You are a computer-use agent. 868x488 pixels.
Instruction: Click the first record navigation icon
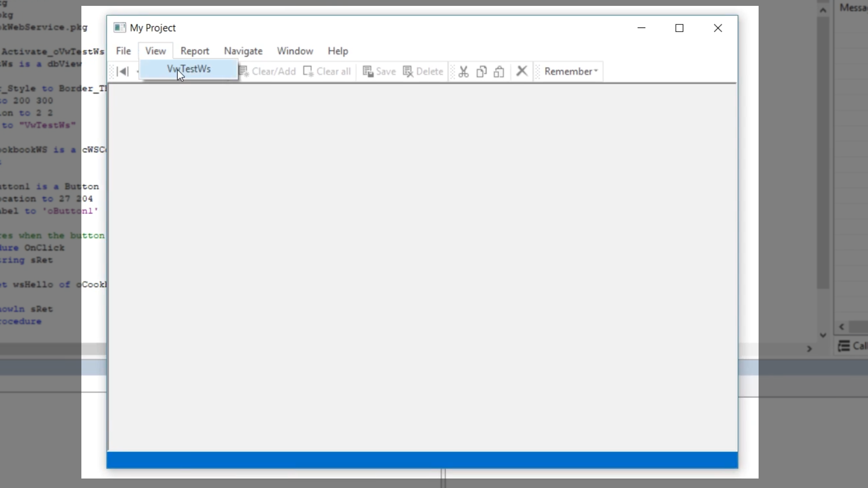(123, 71)
